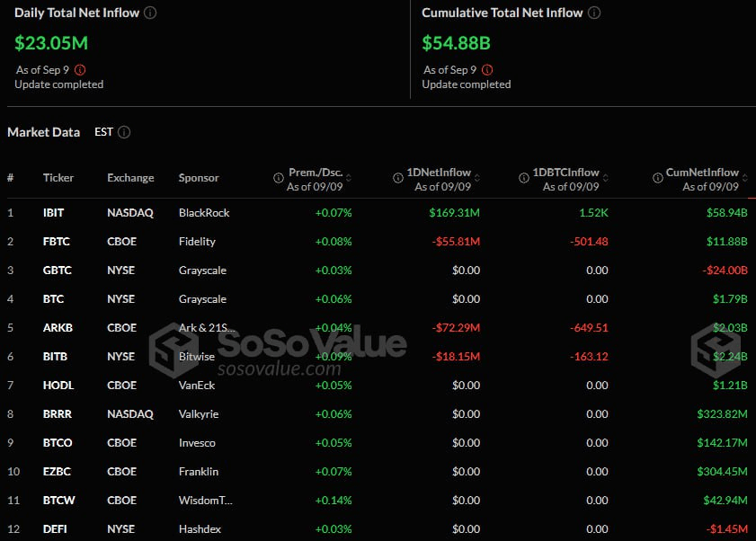The width and height of the screenshot is (756, 541).
Task: Click IBIT's $169.31M net inflow value
Action: coord(454,213)
